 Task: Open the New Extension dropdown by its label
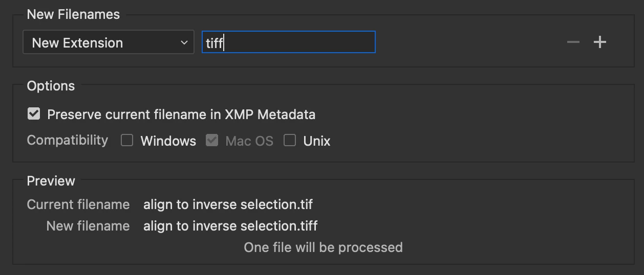coord(77,43)
